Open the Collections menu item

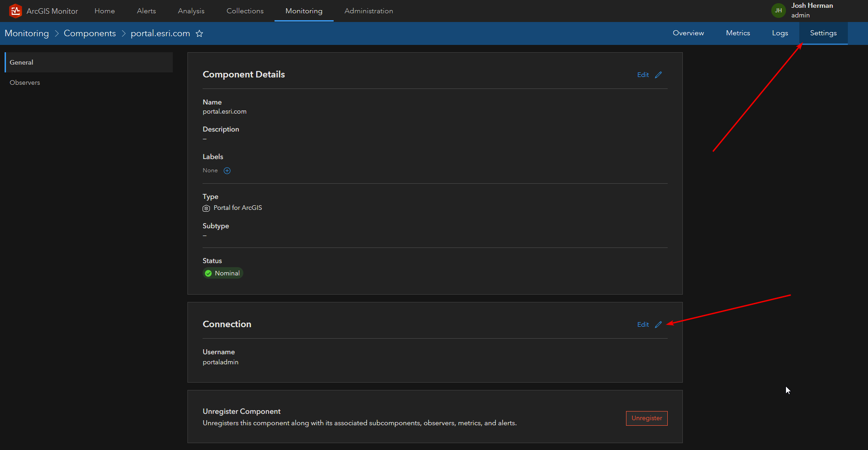245,11
